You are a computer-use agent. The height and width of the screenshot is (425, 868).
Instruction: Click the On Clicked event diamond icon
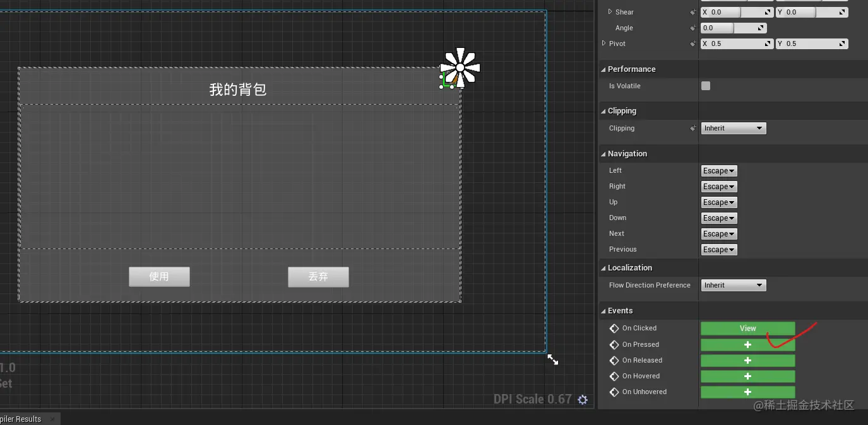tap(614, 329)
